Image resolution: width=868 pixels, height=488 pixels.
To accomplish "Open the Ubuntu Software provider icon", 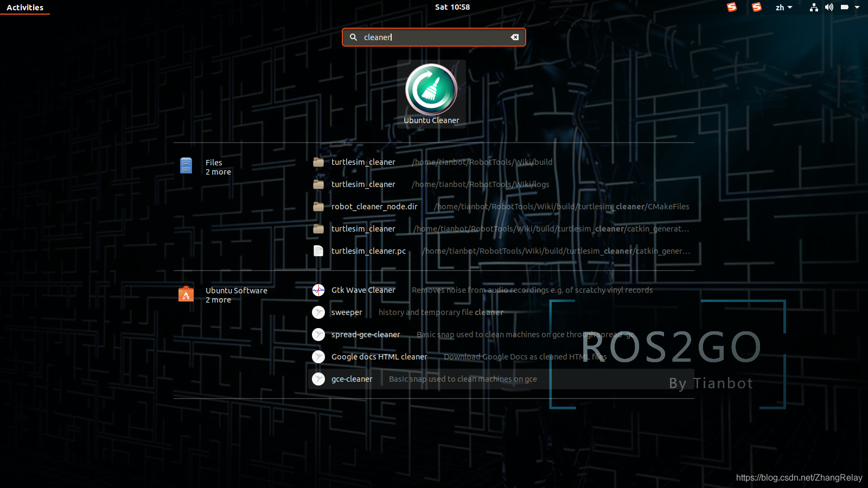I will tap(186, 293).
